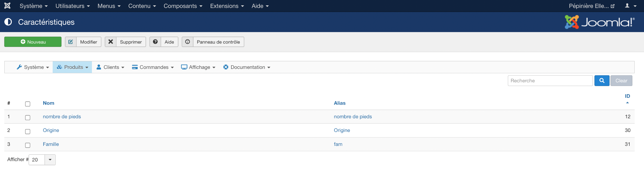This screenshot has height=174, width=644.
Task: Open the user account icon menu
Action: point(631,6)
